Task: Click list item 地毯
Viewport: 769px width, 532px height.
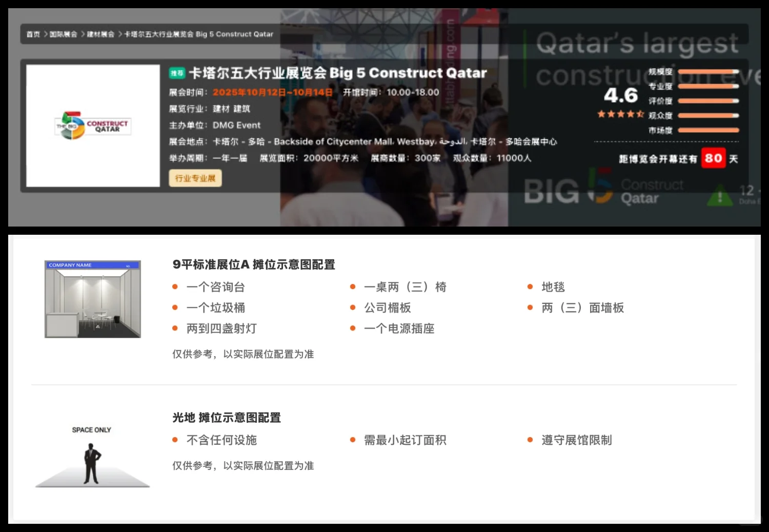Action: tap(553, 287)
